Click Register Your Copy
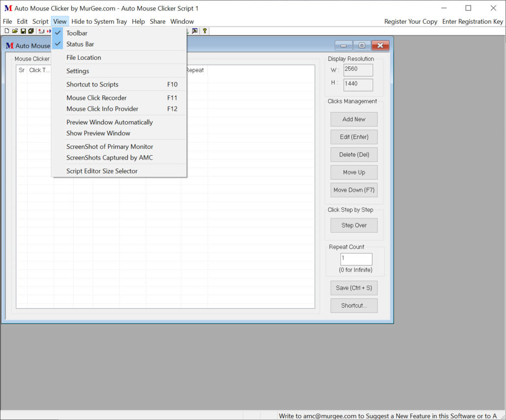The height and width of the screenshot is (420, 506). [411, 21]
